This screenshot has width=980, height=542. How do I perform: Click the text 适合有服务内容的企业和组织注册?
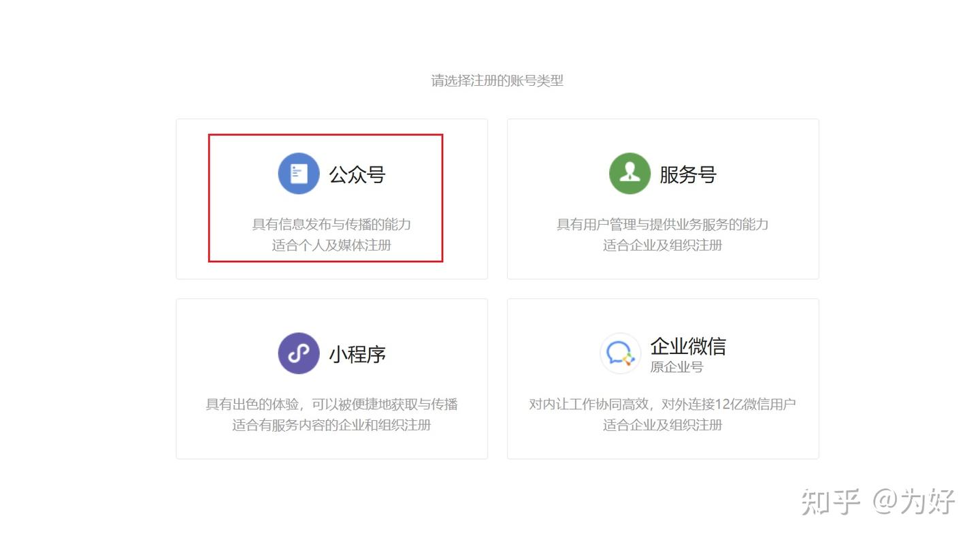pyautogui.click(x=331, y=425)
